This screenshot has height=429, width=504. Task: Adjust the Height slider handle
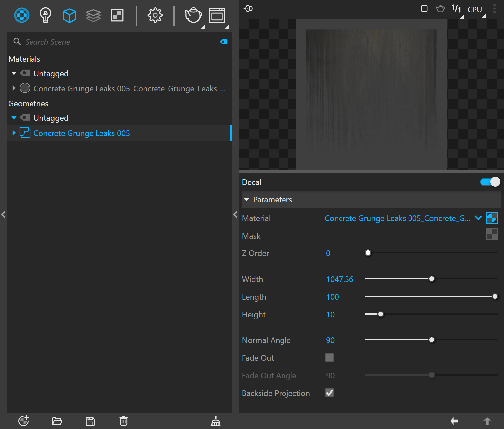(x=381, y=314)
